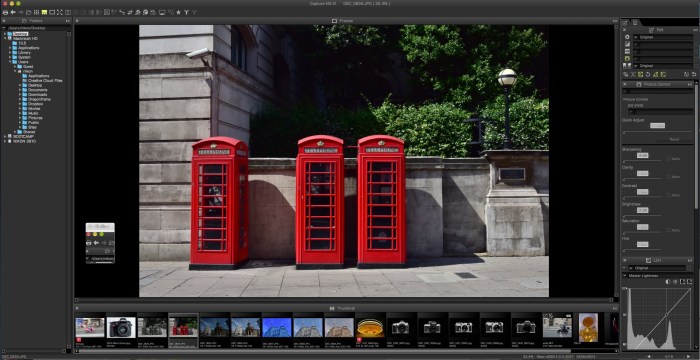Click the back arrow in the toolbar

click(x=13, y=12)
